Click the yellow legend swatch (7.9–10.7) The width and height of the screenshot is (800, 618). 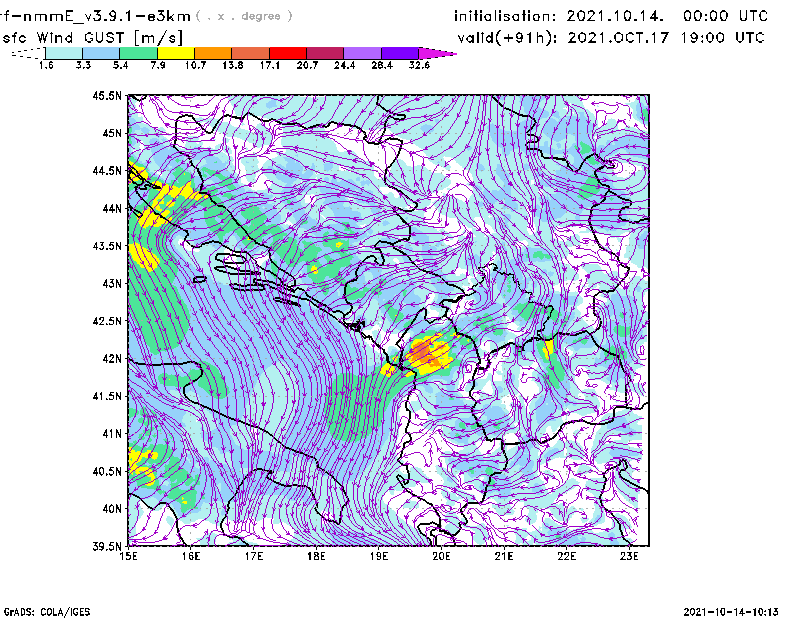click(x=176, y=53)
